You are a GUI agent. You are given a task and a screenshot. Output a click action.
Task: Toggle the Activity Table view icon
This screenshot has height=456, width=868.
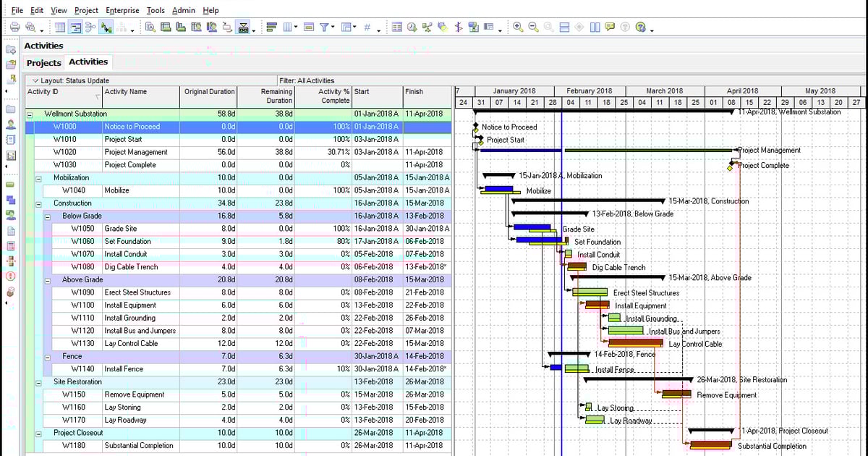pos(60,27)
